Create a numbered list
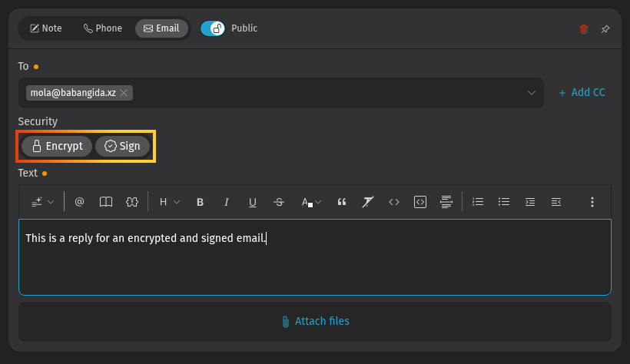The height and width of the screenshot is (364, 630). point(478,202)
